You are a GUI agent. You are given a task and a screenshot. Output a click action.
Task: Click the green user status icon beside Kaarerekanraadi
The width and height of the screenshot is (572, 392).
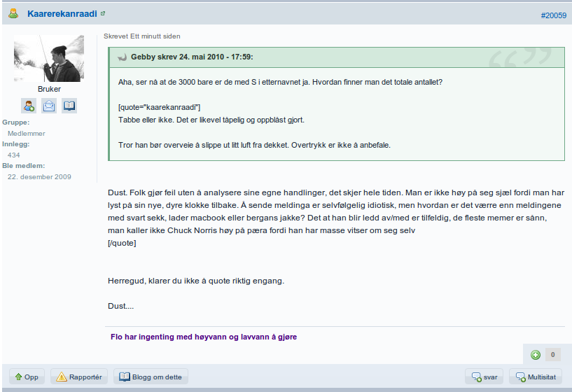pos(13,14)
